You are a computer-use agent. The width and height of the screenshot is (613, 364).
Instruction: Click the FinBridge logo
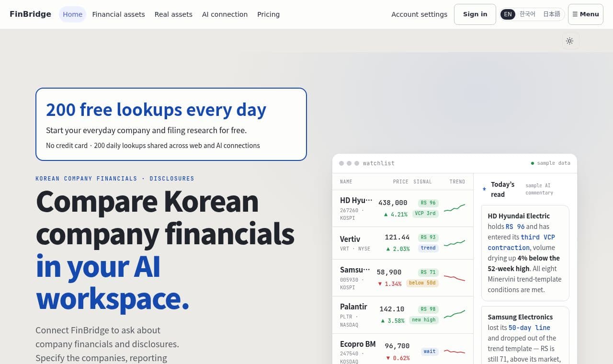click(30, 14)
